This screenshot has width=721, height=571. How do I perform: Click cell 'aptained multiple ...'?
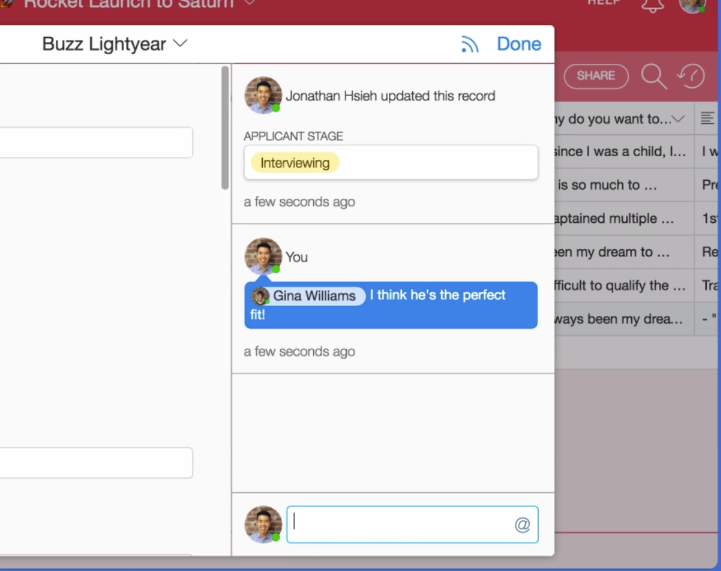click(x=624, y=218)
